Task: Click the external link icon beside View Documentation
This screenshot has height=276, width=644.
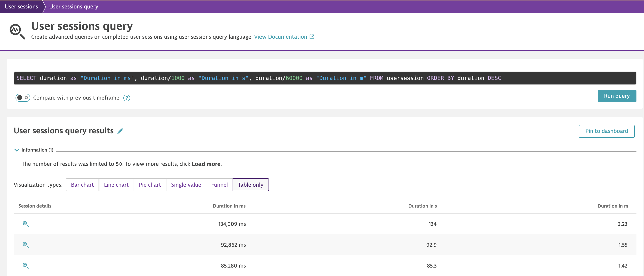Action: (x=312, y=37)
